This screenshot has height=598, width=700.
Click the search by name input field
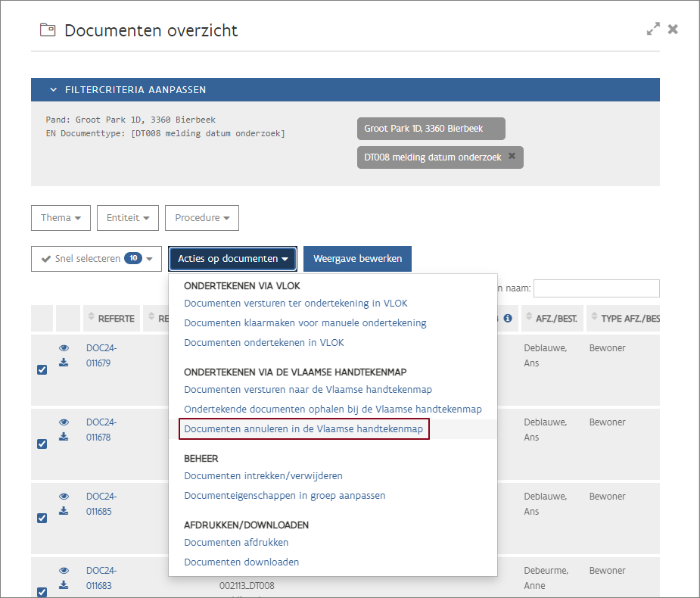(x=596, y=288)
